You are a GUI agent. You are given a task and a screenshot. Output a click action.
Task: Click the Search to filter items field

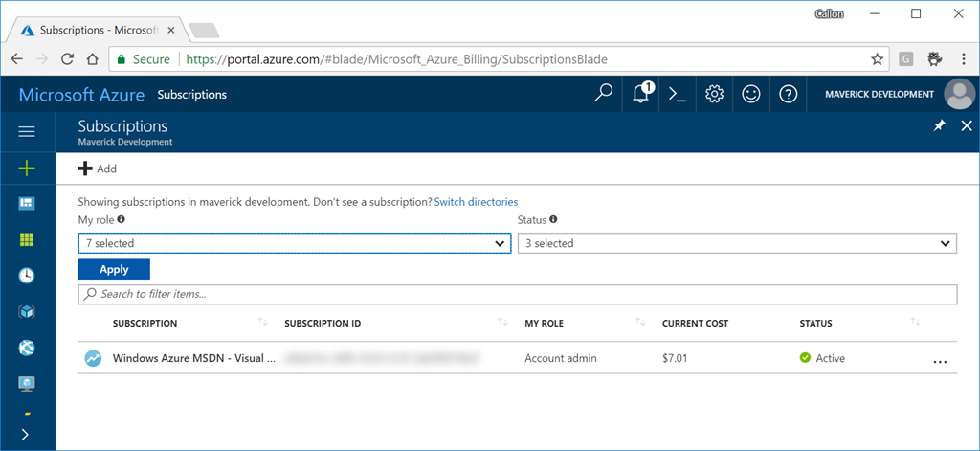click(517, 294)
